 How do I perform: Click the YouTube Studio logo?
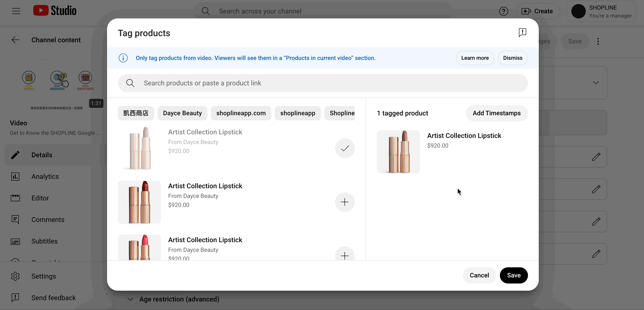tap(55, 11)
